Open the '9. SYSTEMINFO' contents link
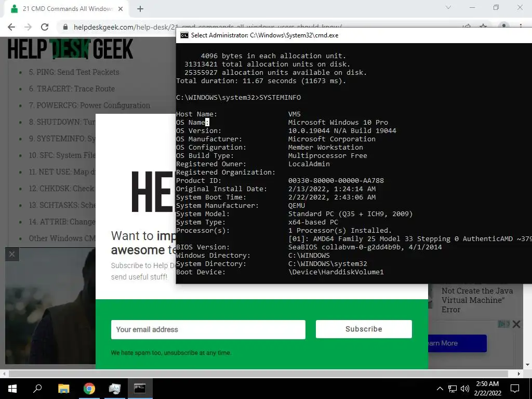532x399 pixels. pos(62,138)
